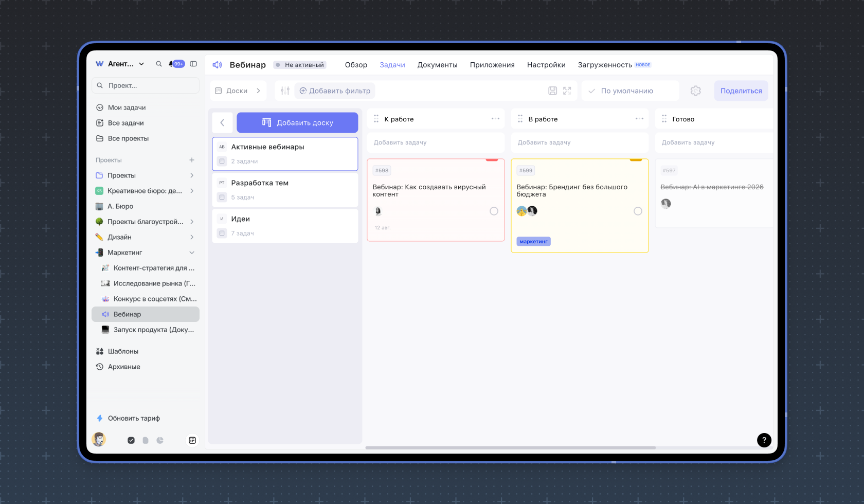Open the apps grid icon at sidebar bottom
This screenshot has width=864, height=504.
click(192, 440)
